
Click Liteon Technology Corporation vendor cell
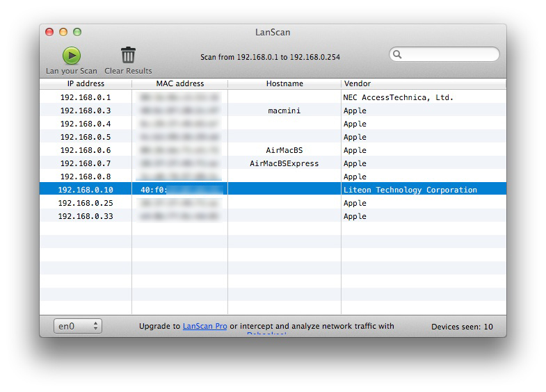point(410,190)
